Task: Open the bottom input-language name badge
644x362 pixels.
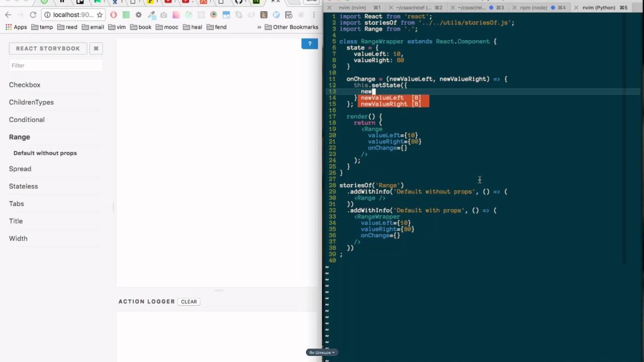Action: tap(321, 352)
